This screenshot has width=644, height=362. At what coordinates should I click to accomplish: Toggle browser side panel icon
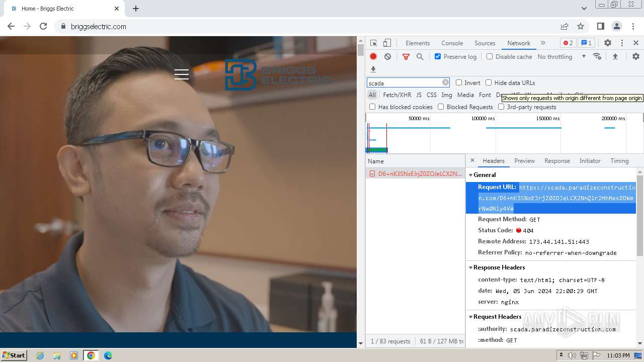point(601,27)
